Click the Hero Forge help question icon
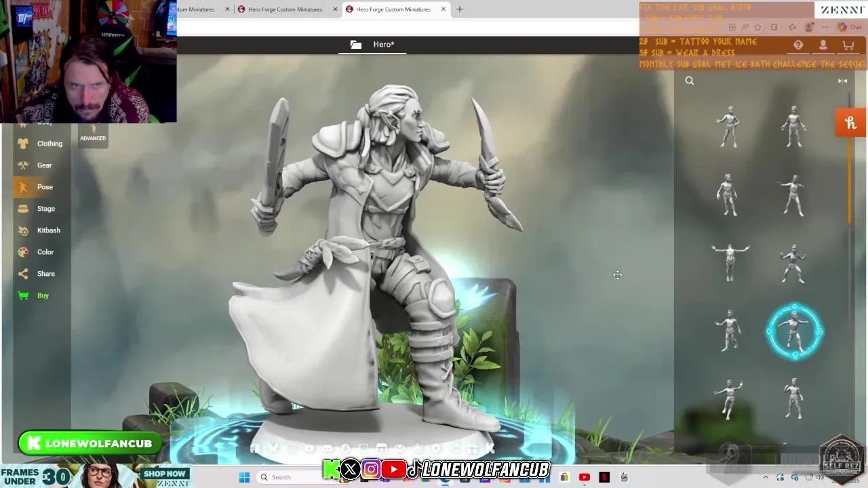Viewport: 868px width, 488px height. pyautogui.click(x=798, y=45)
